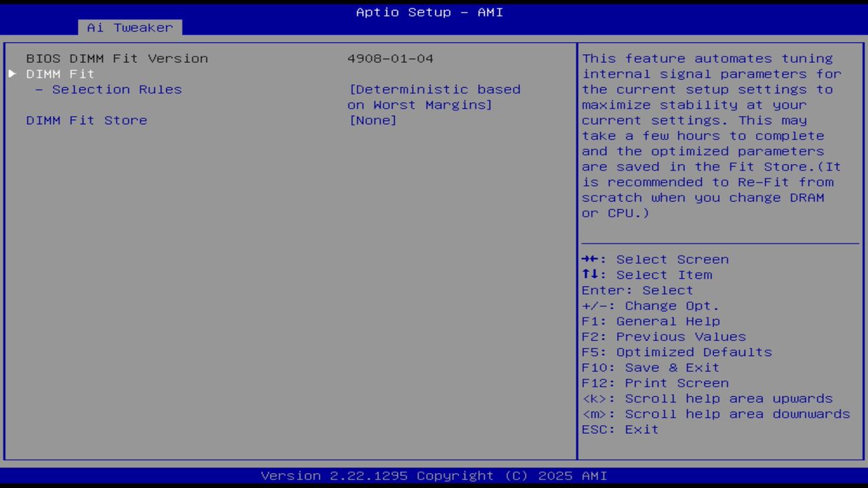
Task: Select the Ai Tweaker tab
Action: pyautogui.click(x=128, y=27)
